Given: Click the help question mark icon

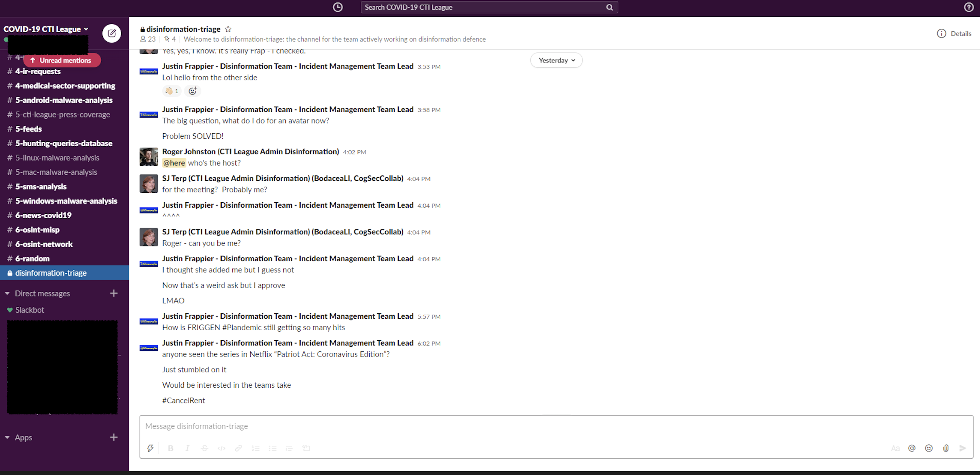Looking at the screenshot, I should (x=968, y=7).
